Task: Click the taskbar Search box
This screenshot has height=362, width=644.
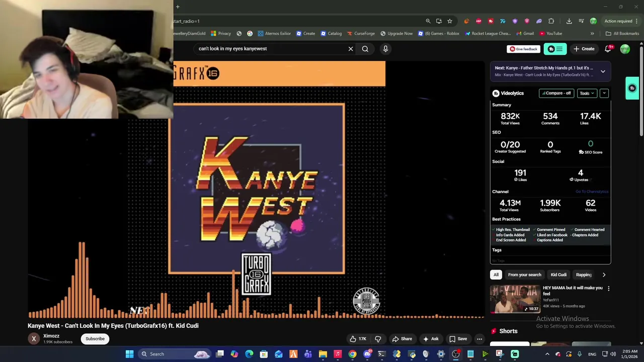Action: [x=174, y=354]
